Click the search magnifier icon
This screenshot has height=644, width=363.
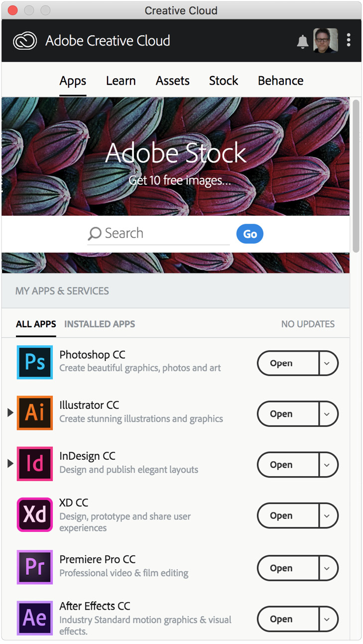click(95, 234)
